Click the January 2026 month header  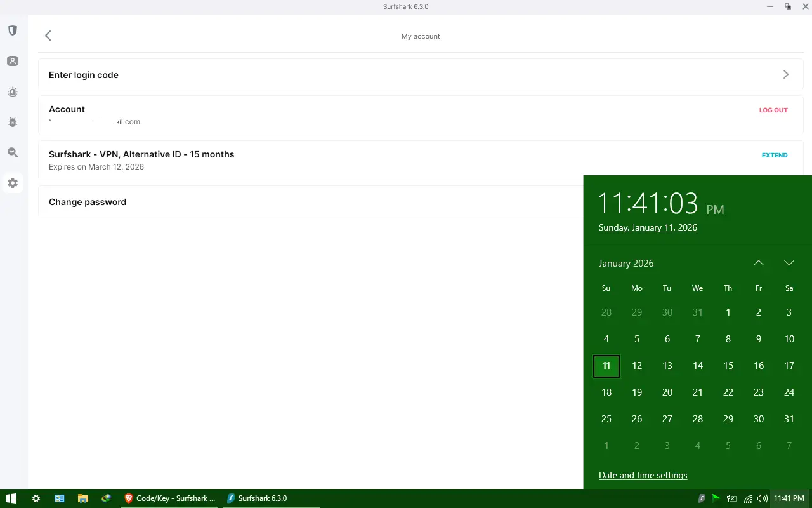pyautogui.click(x=626, y=263)
